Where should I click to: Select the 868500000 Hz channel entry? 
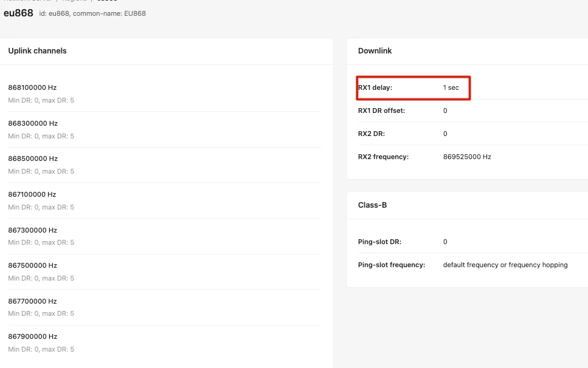pos(164,165)
